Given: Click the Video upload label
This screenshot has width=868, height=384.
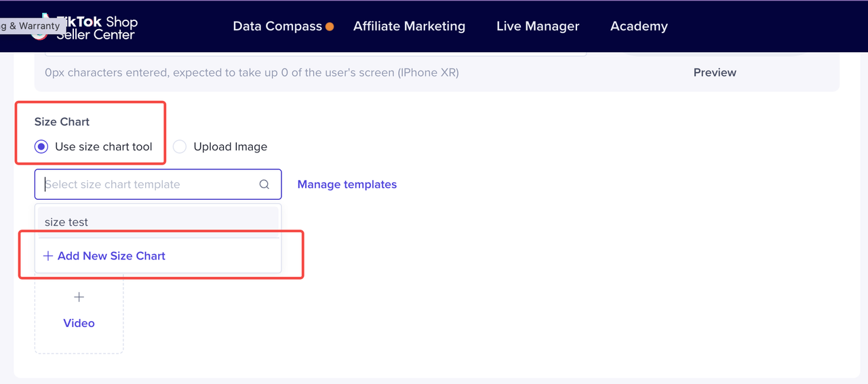Looking at the screenshot, I should tap(79, 323).
